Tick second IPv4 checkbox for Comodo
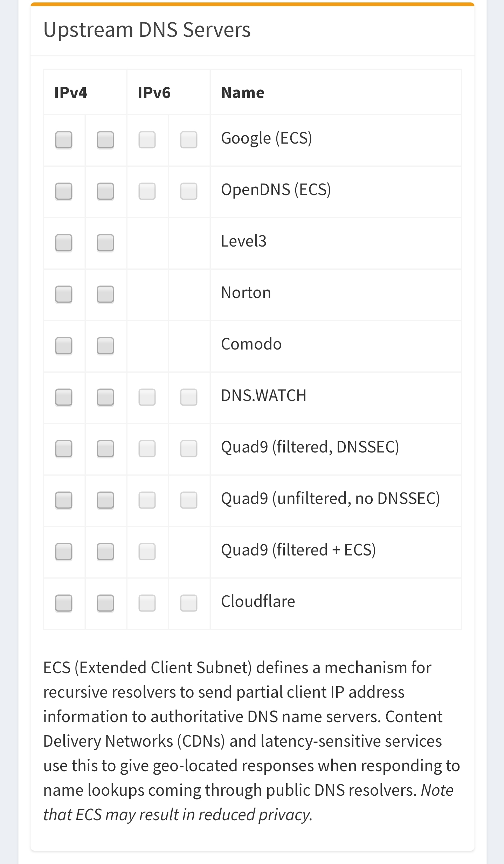This screenshot has width=504, height=864. [105, 346]
